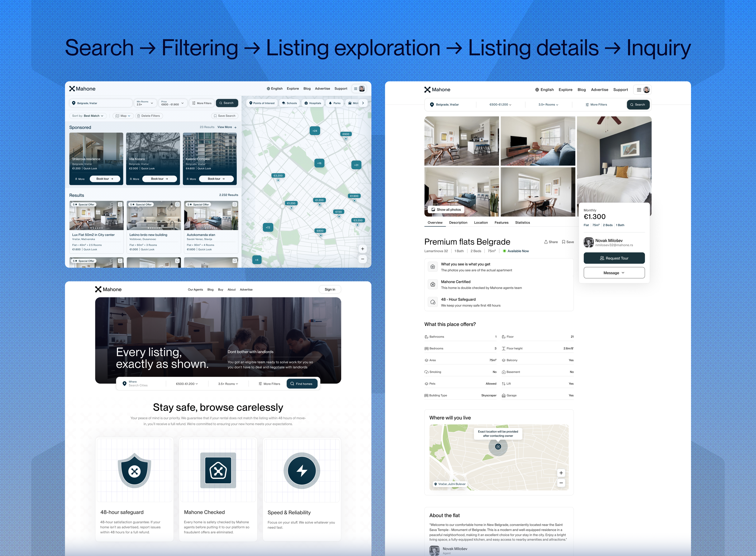The image size is (756, 556).
Task: Open the 3.5+ Rooms dropdown on listing details page
Action: tap(548, 105)
